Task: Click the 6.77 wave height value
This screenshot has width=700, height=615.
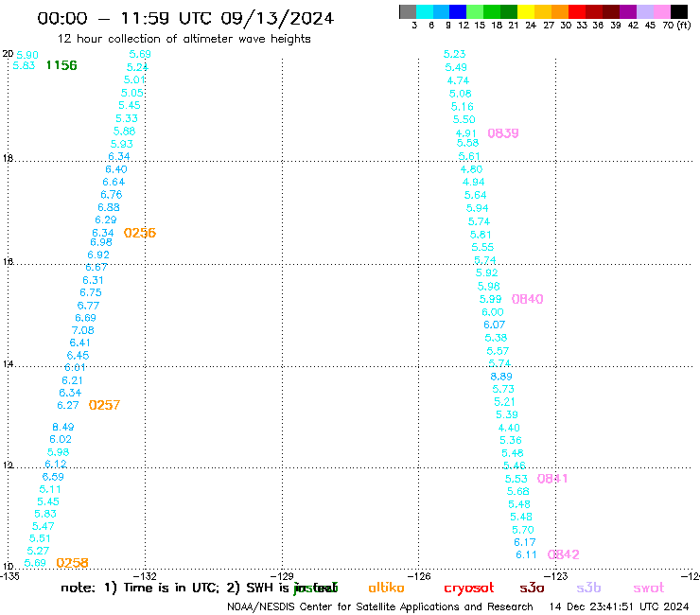Action: (x=88, y=306)
